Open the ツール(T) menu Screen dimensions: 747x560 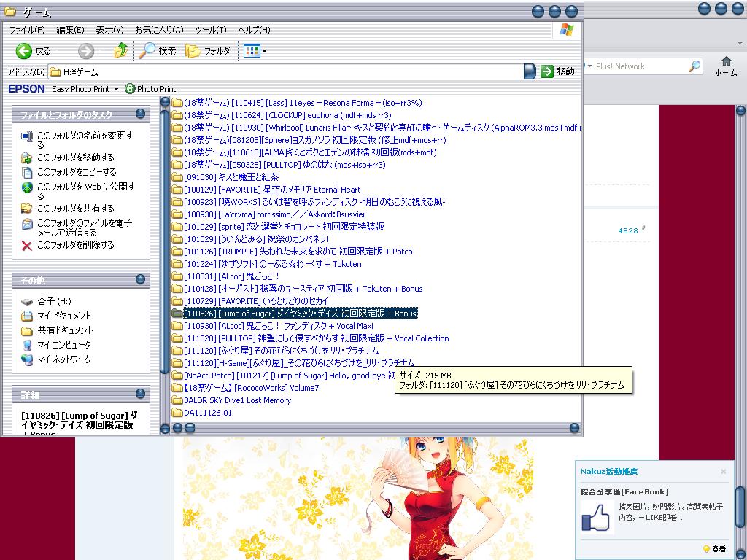tap(211, 30)
